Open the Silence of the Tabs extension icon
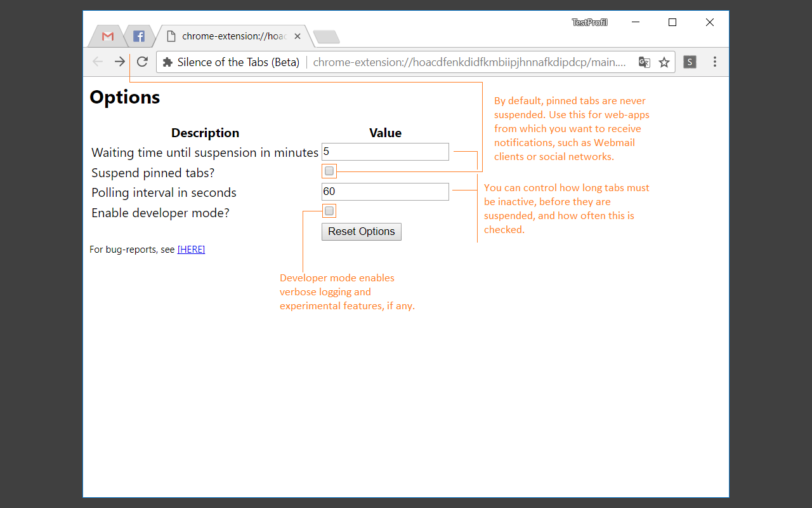The width and height of the screenshot is (812, 508). 690,62
